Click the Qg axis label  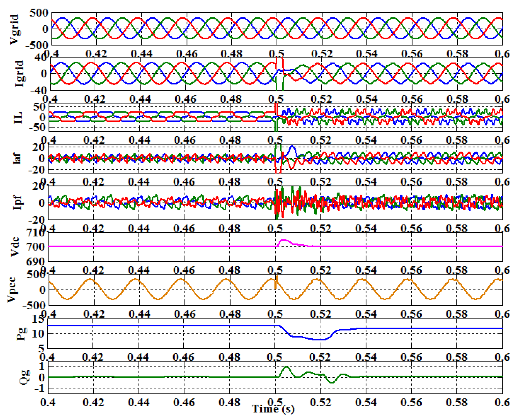24,377
